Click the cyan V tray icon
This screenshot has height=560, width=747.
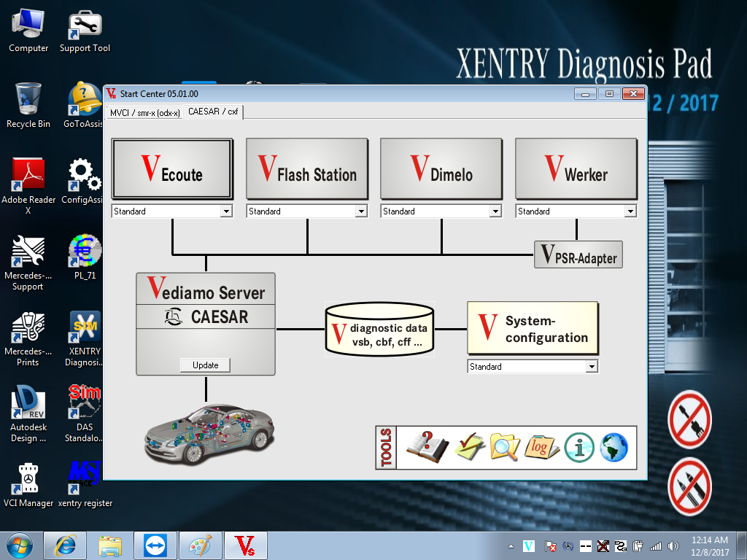529,546
